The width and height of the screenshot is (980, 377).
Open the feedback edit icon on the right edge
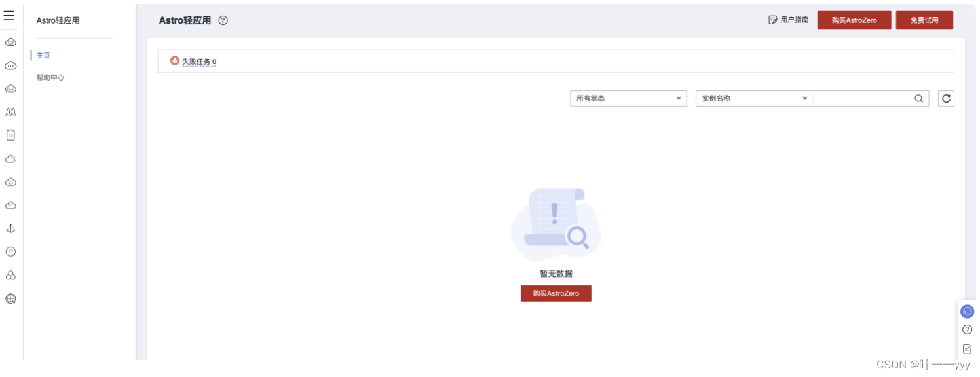tap(967, 349)
